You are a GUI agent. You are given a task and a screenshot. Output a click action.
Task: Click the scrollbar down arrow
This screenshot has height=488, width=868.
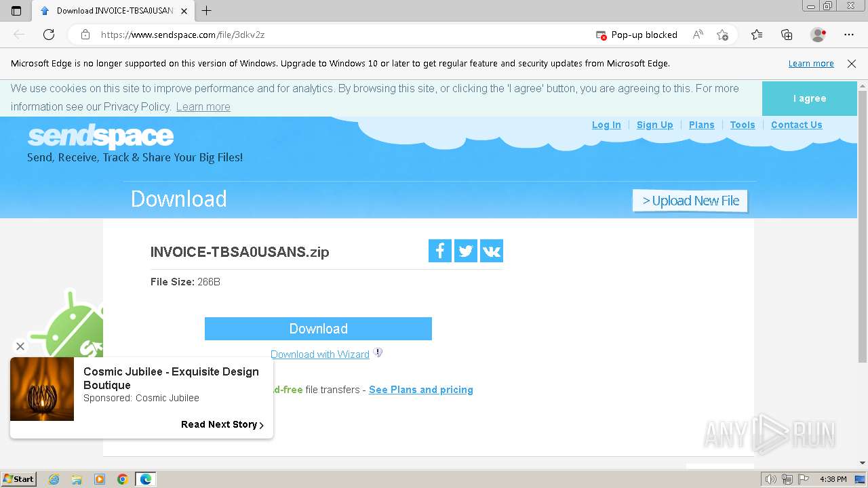862,463
